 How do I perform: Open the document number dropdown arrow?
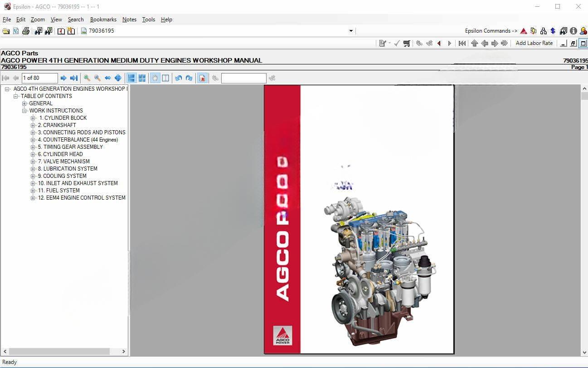pos(351,31)
